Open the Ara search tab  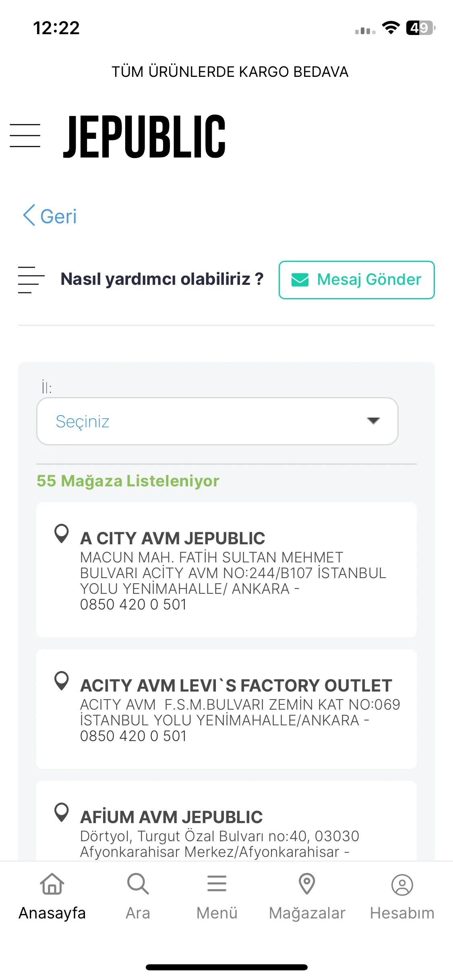[x=138, y=896]
